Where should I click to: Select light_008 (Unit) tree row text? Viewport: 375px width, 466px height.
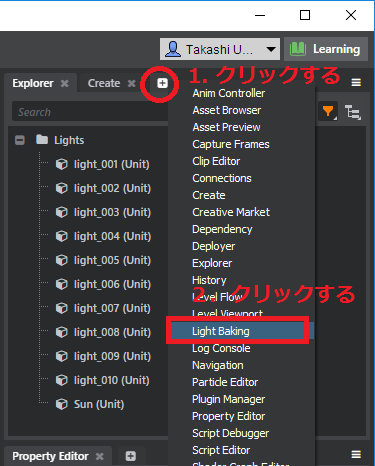click(112, 332)
